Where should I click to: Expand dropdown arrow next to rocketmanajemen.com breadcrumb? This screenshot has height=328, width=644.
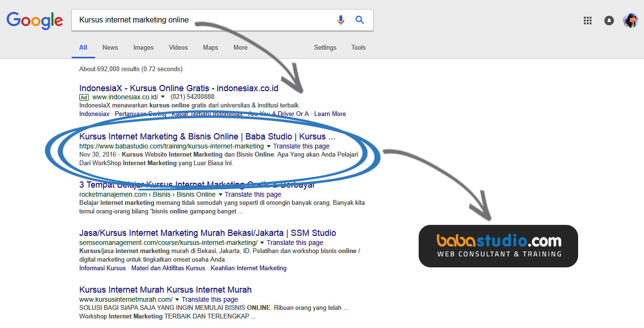pyautogui.click(x=221, y=195)
